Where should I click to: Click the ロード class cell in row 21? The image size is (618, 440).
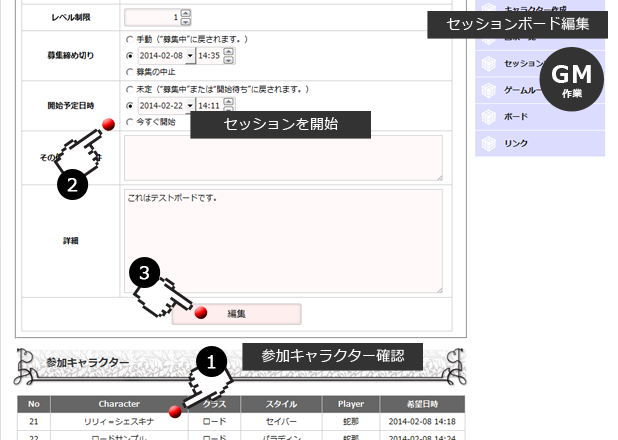coord(214,421)
